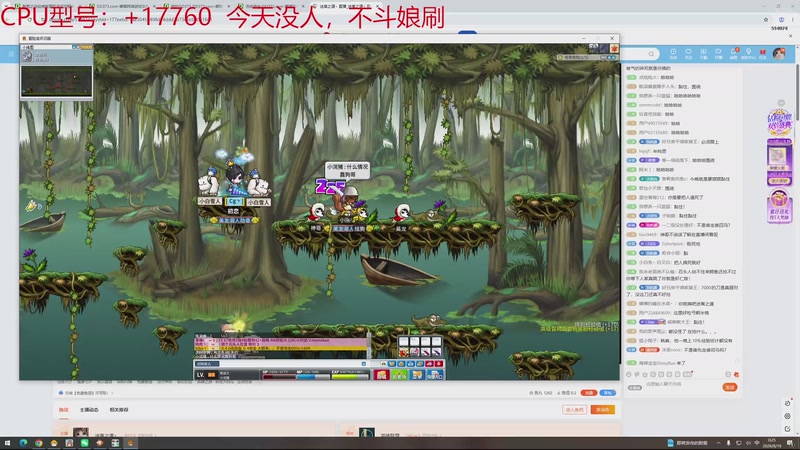Click the back-to-top icon at sidebar bottom
This screenshot has height=450, width=800.
tap(788, 429)
